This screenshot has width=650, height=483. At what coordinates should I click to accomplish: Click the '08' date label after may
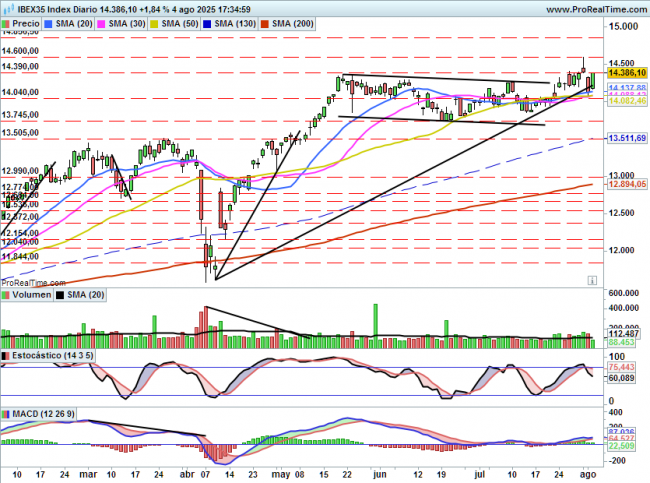point(299,474)
